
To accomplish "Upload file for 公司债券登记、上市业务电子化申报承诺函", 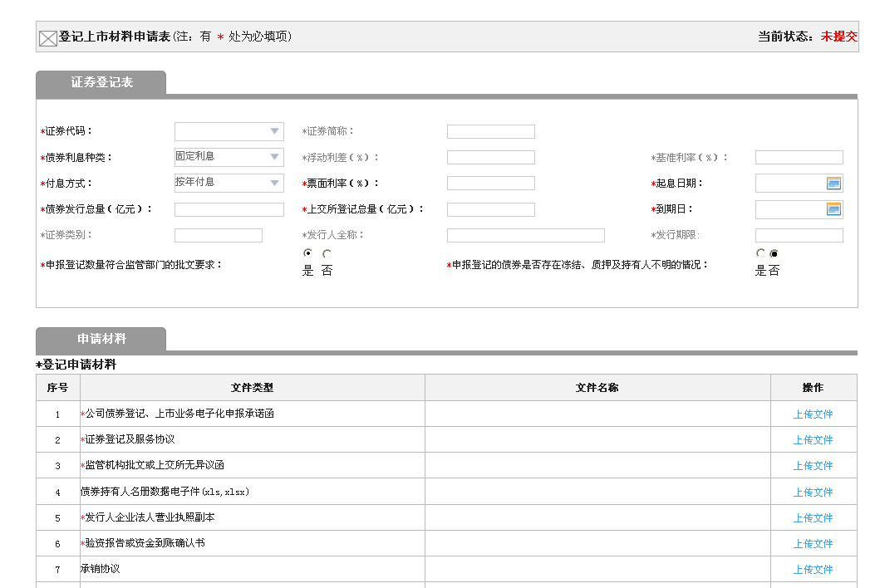I will (x=813, y=414).
